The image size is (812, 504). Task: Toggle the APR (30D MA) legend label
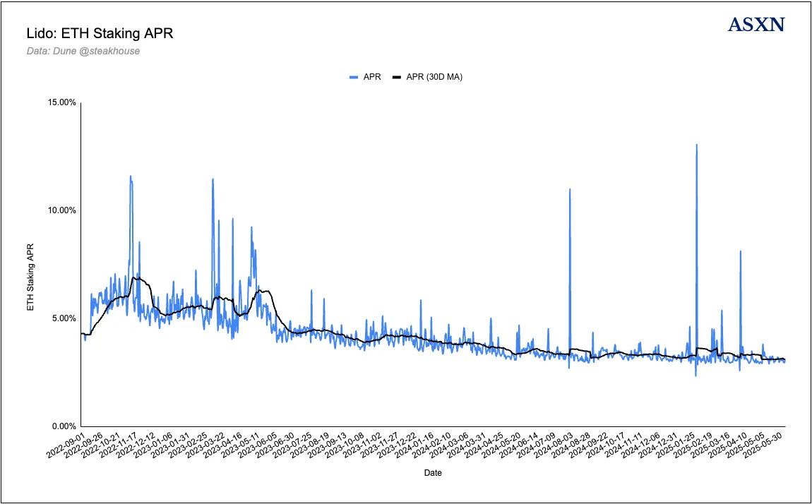coord(434,77)
